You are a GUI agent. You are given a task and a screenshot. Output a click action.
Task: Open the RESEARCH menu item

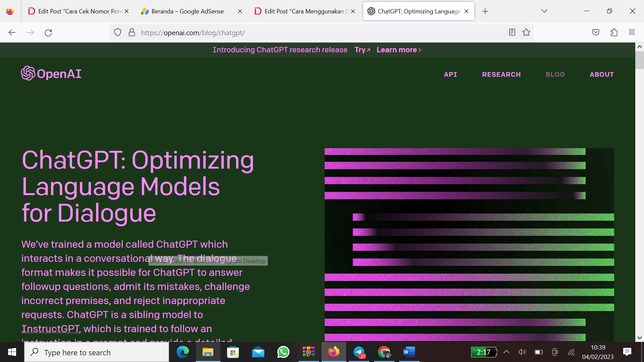(501, 74)
